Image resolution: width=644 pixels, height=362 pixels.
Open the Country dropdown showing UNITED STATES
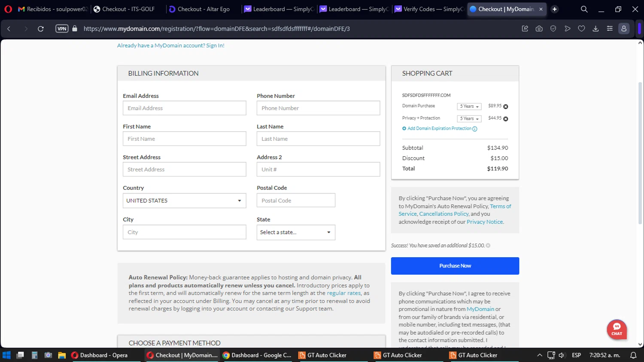185,201
